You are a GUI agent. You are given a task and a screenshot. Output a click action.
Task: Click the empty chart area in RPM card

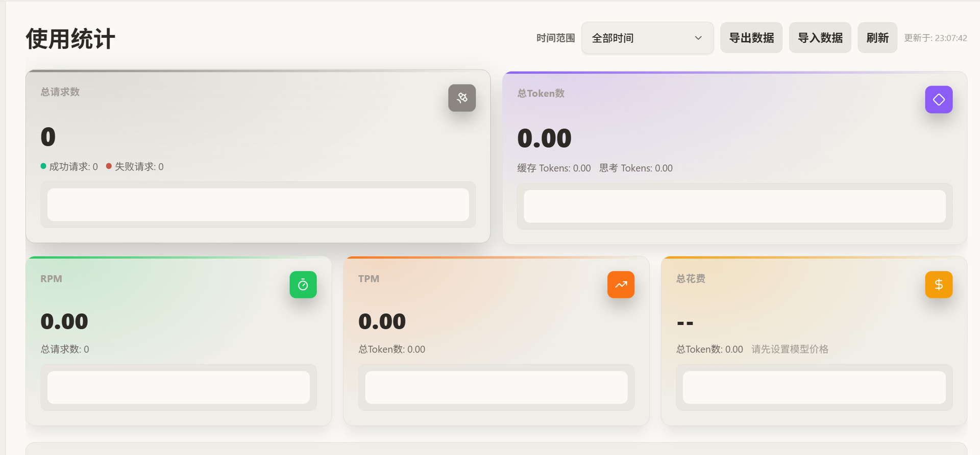coord(179,387)
